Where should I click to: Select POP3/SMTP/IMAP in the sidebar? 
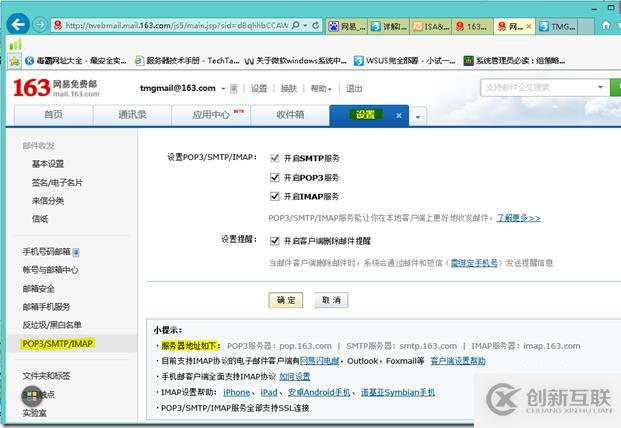click(58, 344)
